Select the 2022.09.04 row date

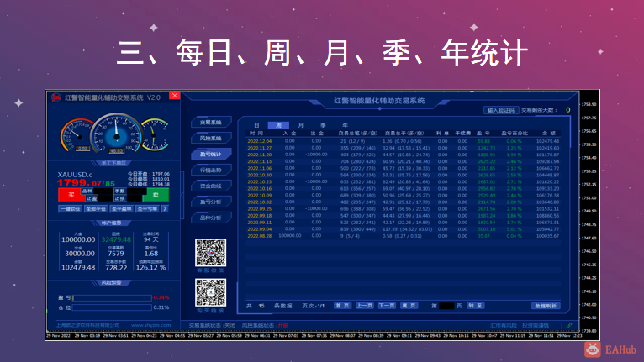pos(260,229)
